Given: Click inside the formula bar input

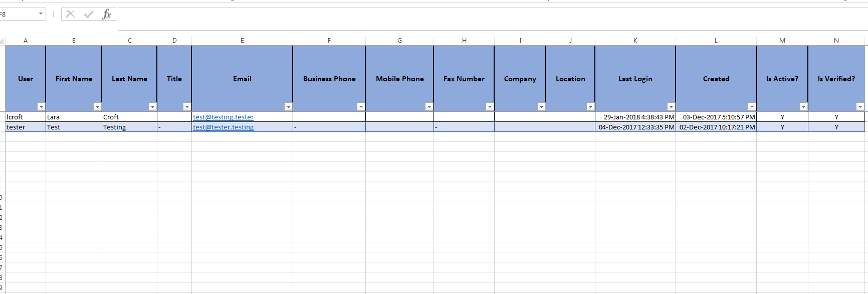Looking at the screenshot, I should [x=493, y=19].
